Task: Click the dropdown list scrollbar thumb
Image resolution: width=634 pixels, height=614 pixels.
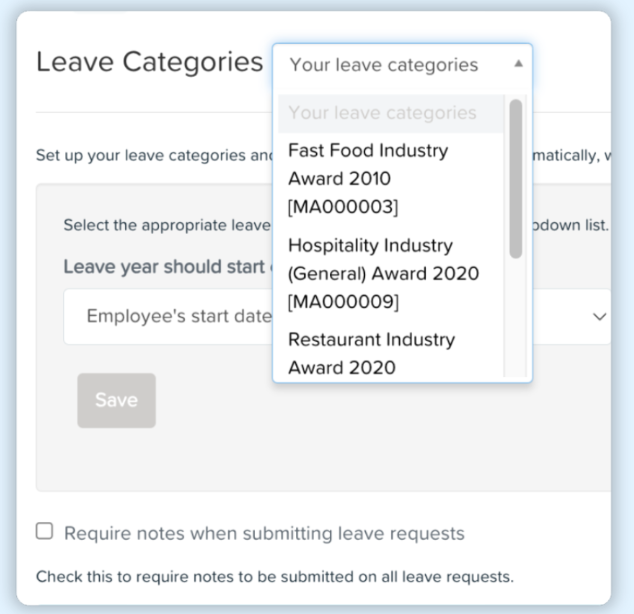Action: click(x=516, y=179)
